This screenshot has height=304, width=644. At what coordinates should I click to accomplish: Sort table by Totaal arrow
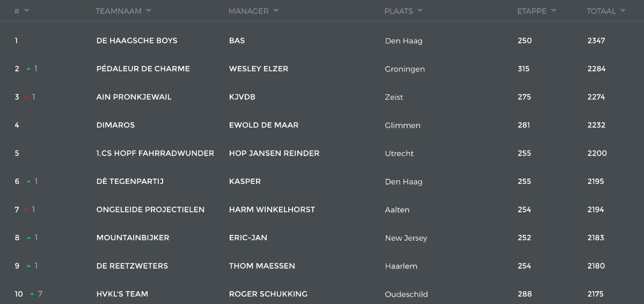coord(623,11)
